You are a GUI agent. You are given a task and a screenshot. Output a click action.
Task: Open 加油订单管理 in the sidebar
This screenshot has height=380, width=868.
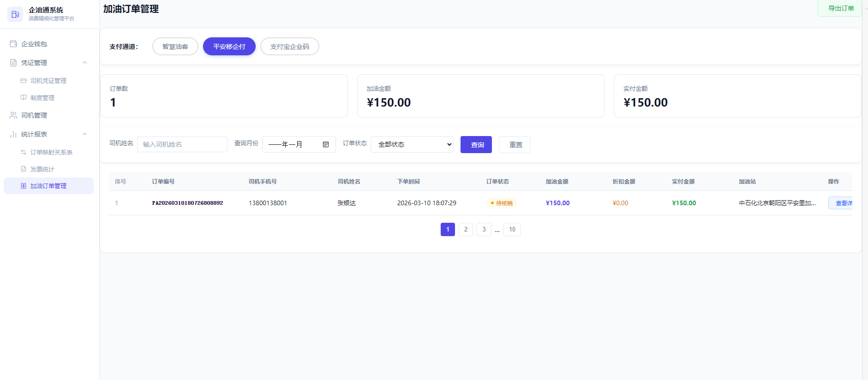48,186
